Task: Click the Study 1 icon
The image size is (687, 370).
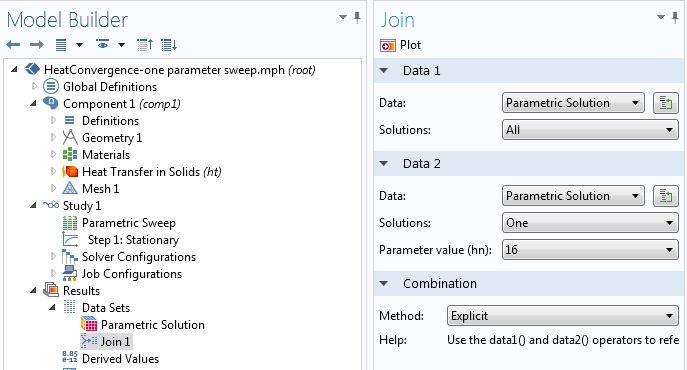Action: [51, 205]
